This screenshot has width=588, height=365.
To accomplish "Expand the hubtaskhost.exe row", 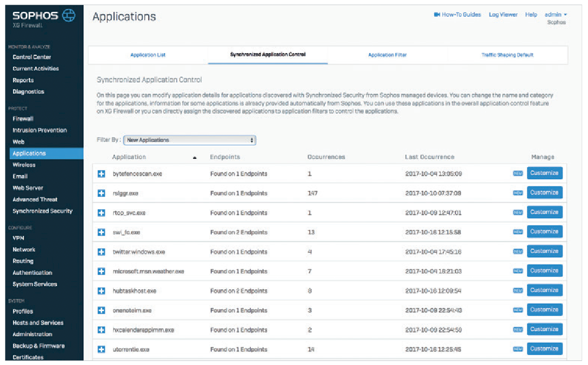I will (101, 291).
